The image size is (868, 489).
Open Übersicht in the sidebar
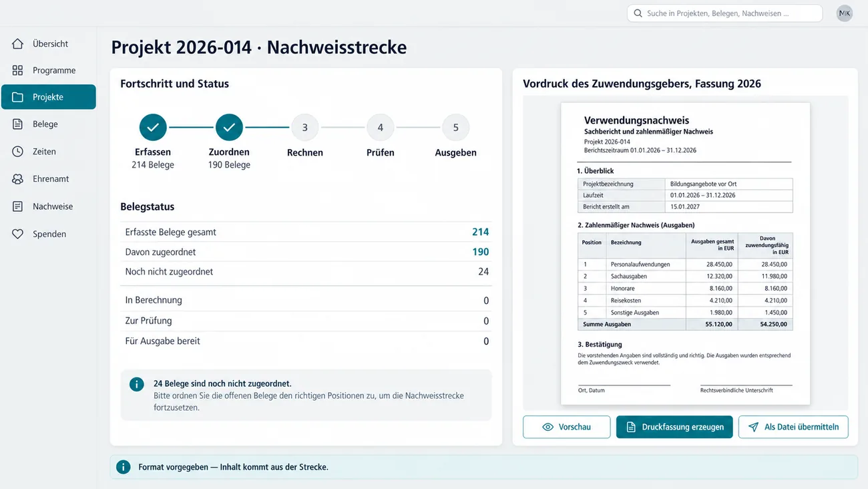[x=49, y=43]
